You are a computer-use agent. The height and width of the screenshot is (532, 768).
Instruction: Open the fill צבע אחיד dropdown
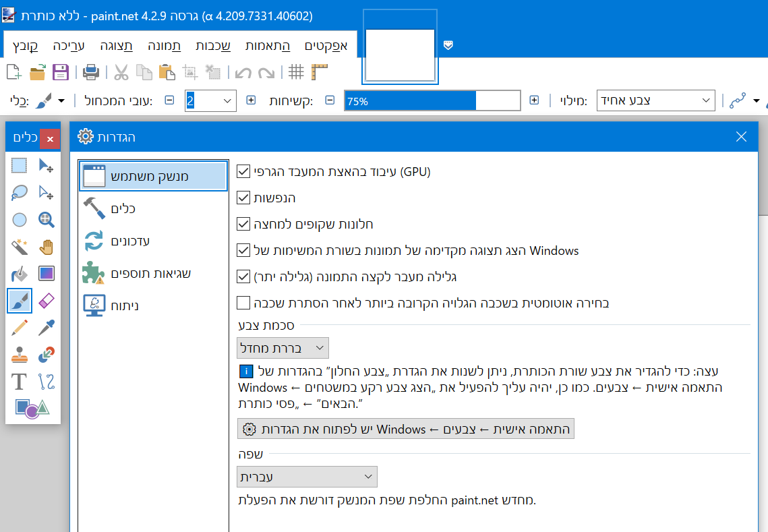(x=656, y=100)
